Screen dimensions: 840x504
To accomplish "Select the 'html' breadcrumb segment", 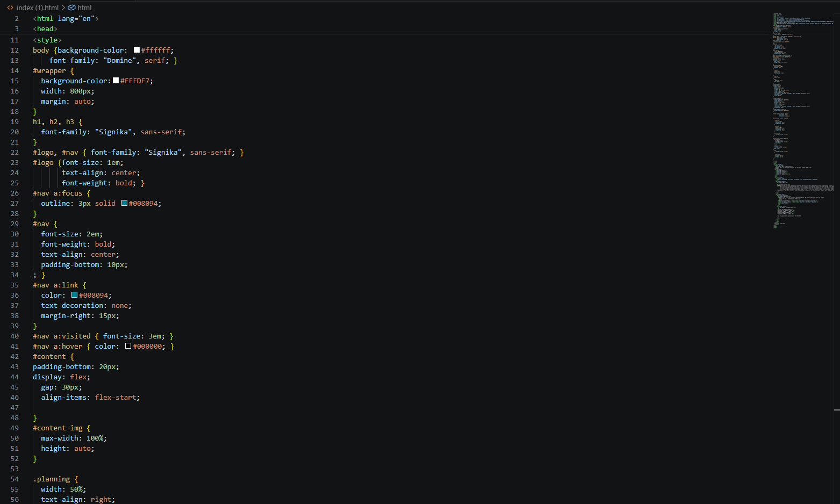I will click(x=84, y=8).
